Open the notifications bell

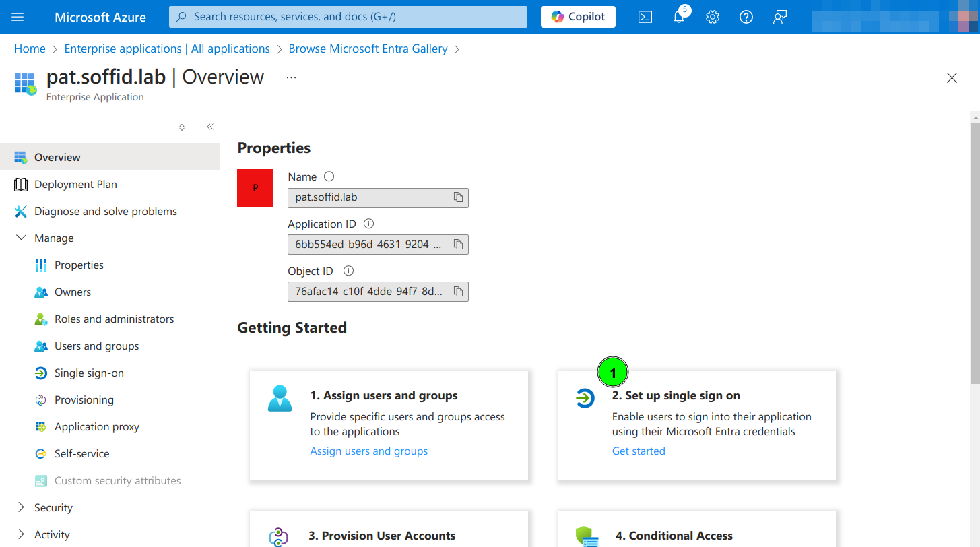click(x=679, y=17)
